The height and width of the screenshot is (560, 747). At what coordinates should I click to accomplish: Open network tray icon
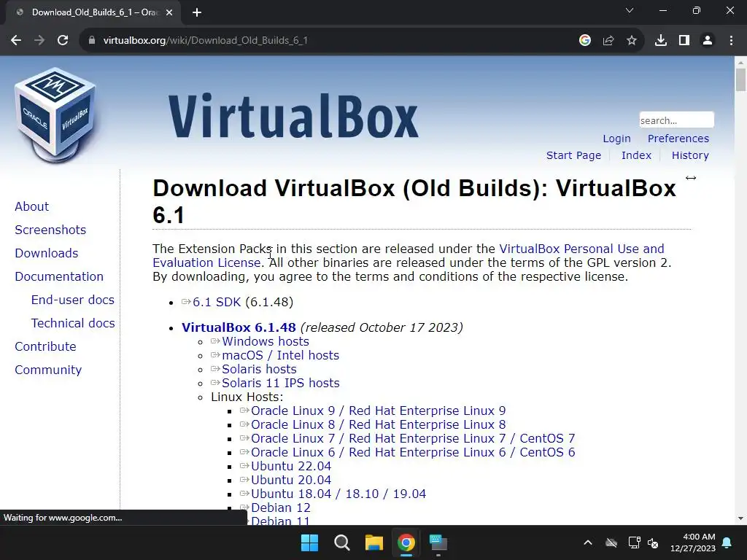coord(634,542)
